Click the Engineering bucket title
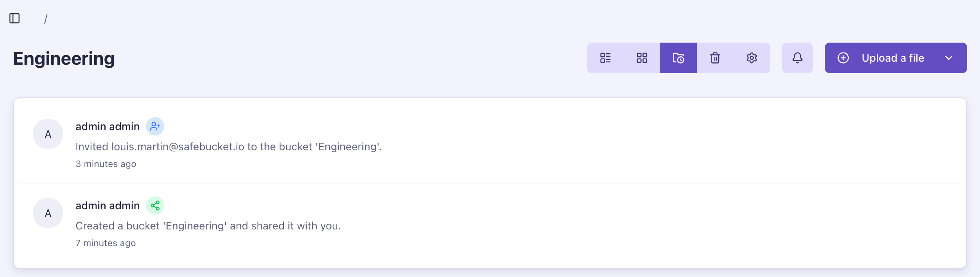This screenshot has height=277, width=980. click(x=64, y=59)
